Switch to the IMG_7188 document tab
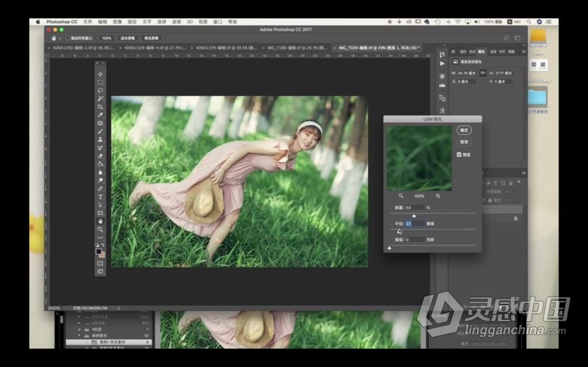The width and height of the screenshot is (588, 367). [x=297, y=48]
